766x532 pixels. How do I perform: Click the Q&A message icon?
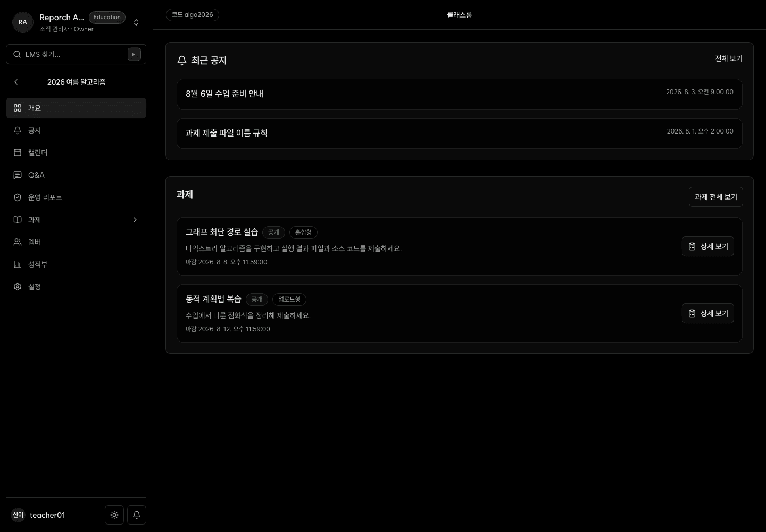tap(18, 175)
